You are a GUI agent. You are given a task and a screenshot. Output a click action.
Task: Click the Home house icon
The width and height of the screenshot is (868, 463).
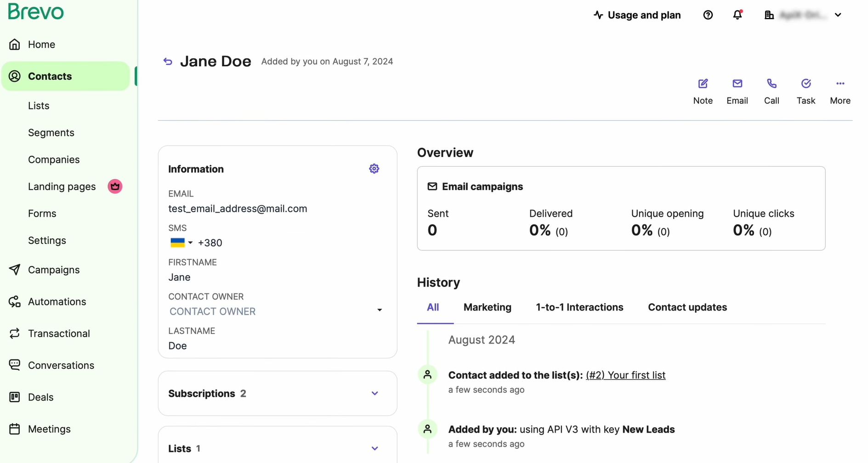pyautogui.click(x=15, y=45)
